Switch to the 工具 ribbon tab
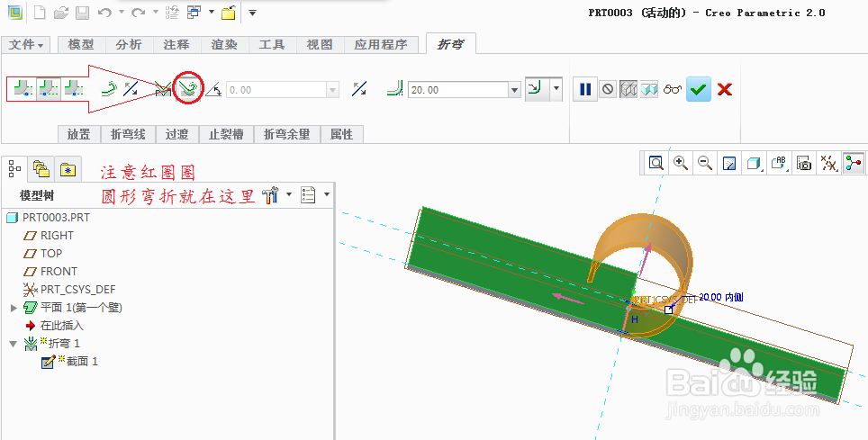This screenshot has height=440, width=868. 272,45
